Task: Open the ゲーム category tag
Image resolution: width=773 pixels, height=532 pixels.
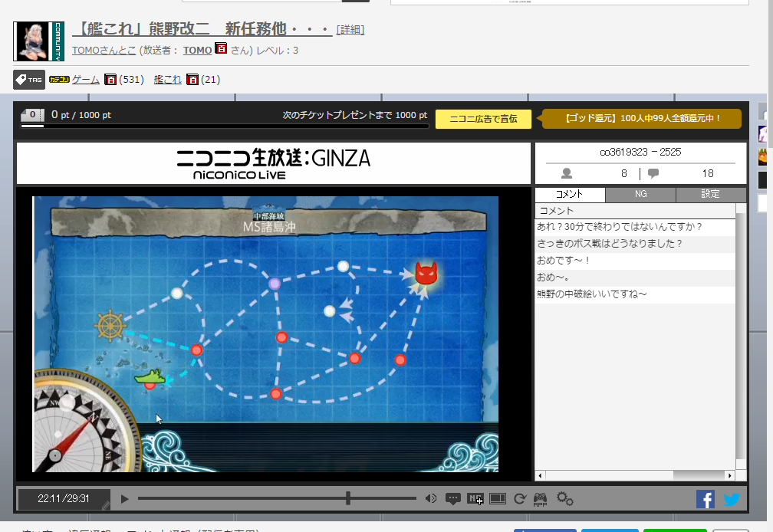Action: point(86,79)
